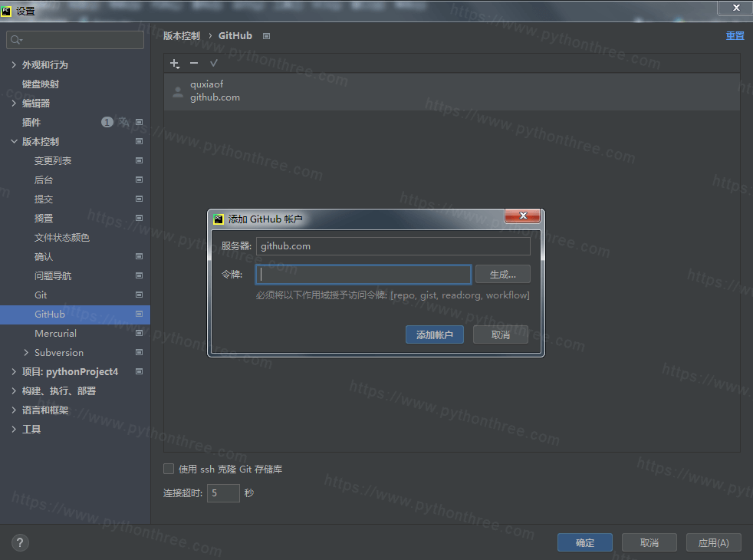Click the project icon on 搁置 row
The height and width of the screenshot is (560, 753).
[140, 218]
